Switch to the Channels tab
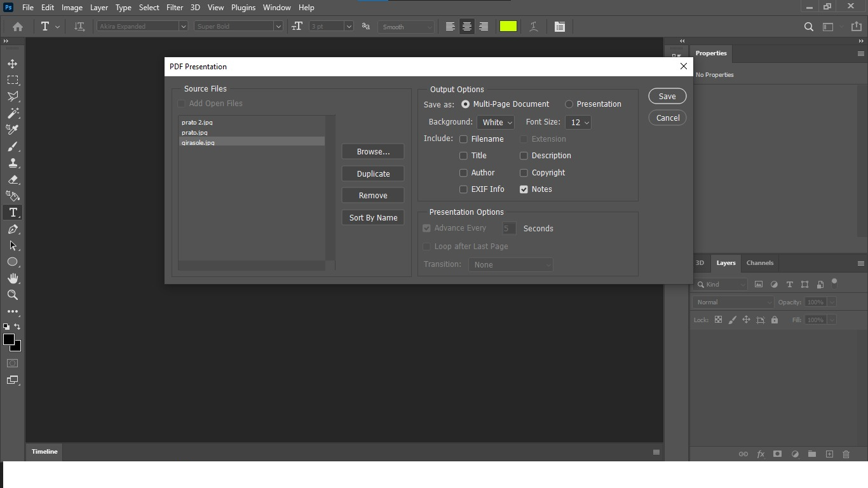The height and width of the screenshot is (488, 868). tap(760, 263)
